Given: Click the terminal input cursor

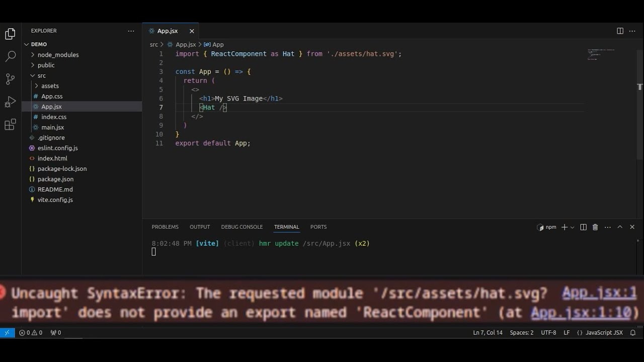Looking at the screenshot, I should pos(154,251).
